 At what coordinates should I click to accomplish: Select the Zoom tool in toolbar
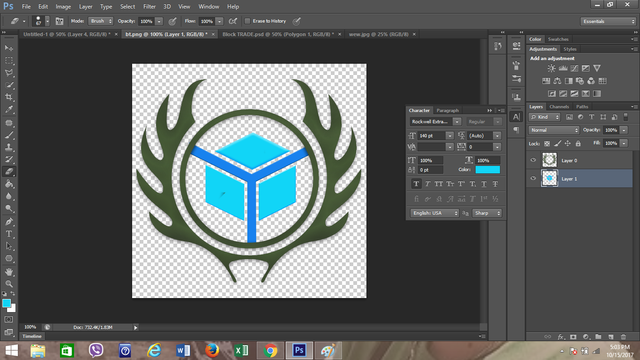coord(9,284)
